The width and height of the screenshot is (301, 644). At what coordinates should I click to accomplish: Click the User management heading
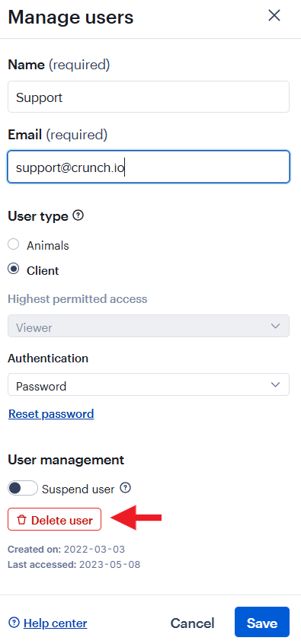[x=66, y=460]
